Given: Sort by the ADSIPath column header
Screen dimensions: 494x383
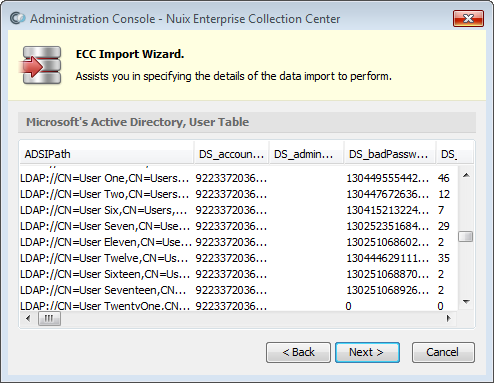Looking at the screenshot, I should (x=107, y=154).
